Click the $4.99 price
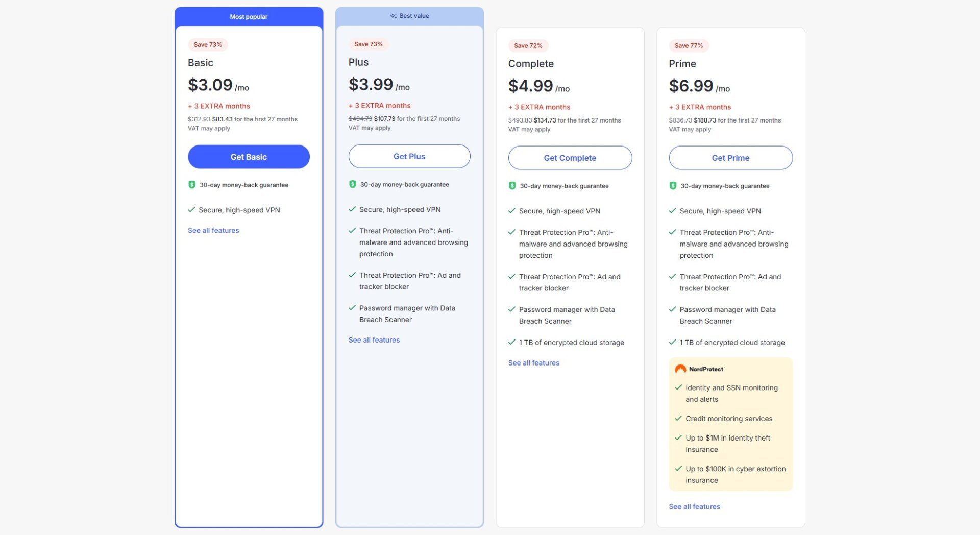 pyautogui.click(x=531, y=86)
